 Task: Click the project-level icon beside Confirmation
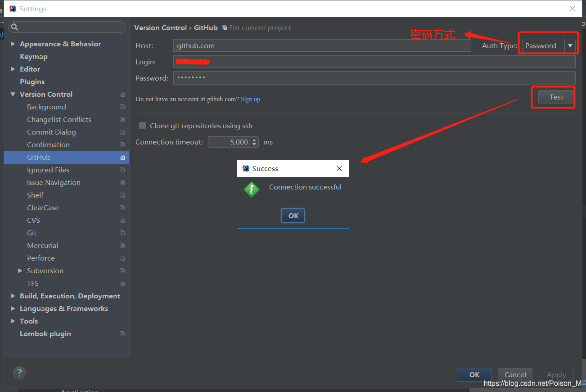tap(122, 145)
